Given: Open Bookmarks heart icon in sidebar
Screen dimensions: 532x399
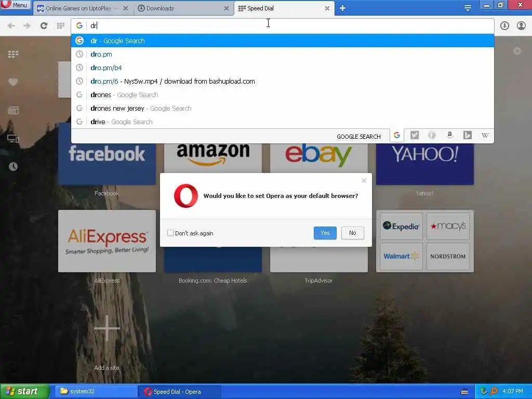Looking at the screenshot, I should 13,82.
